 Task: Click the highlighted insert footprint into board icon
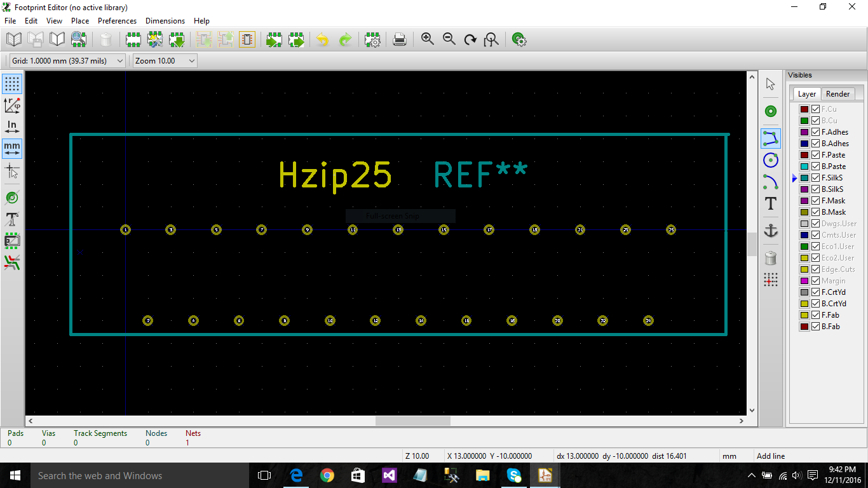tap(247, 40)
